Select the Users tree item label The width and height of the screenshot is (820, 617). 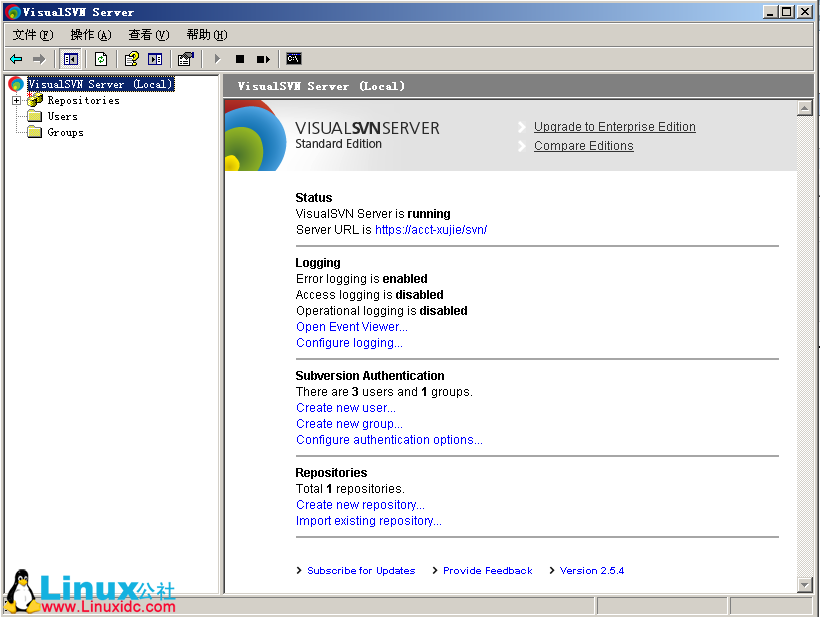pyautogui.click(x=63, y=116)
